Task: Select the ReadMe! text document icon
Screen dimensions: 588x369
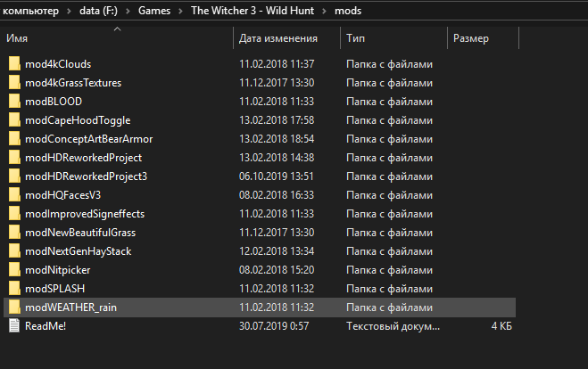Action: 14,325
